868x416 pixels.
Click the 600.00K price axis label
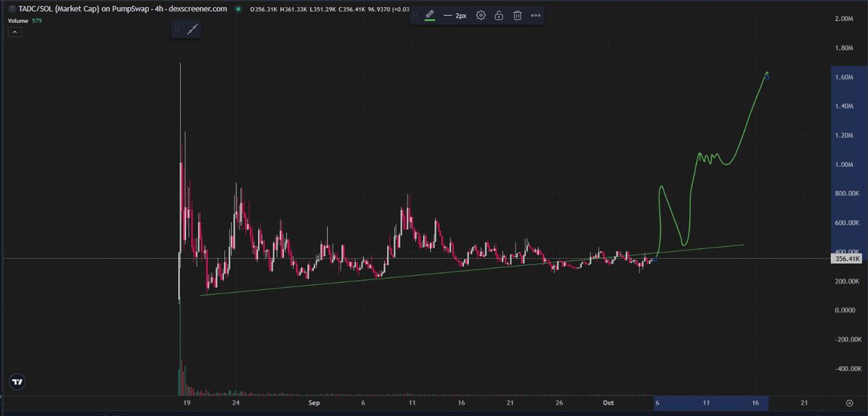coord(846,223)
